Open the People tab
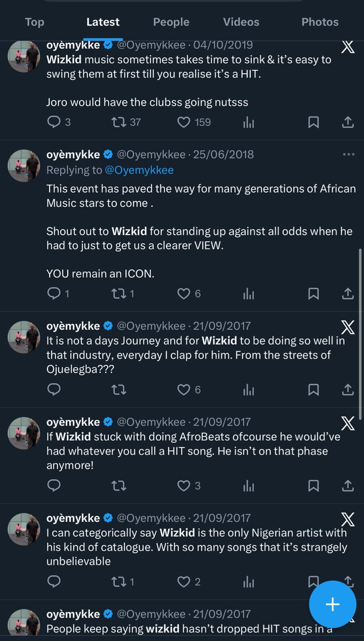Screen dimensions: 364x641 click(x=171, y=22)
